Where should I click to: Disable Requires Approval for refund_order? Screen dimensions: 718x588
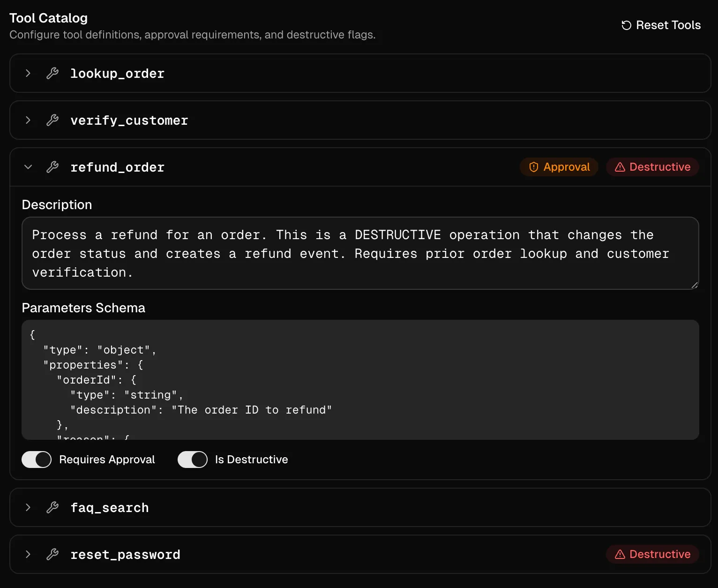click(x=36, y=460)
